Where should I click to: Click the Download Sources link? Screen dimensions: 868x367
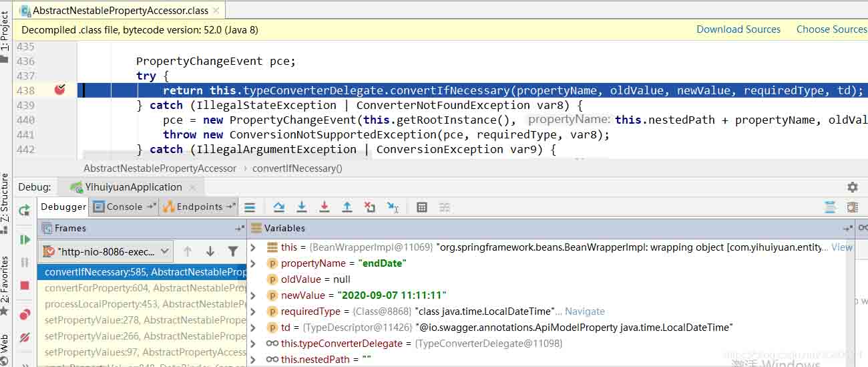[738, 29]
